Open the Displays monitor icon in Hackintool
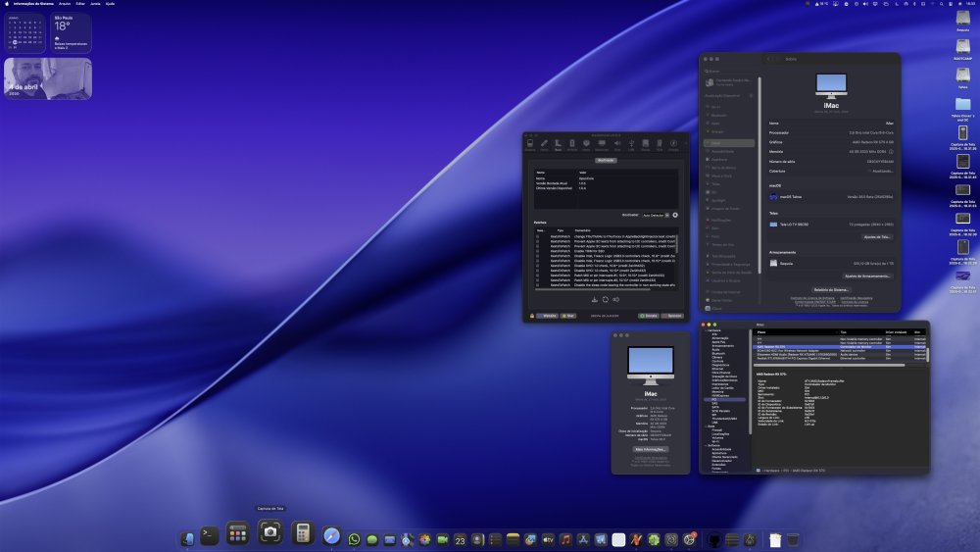Viewport: 980px width, 552px height. (x=602, y=144)
